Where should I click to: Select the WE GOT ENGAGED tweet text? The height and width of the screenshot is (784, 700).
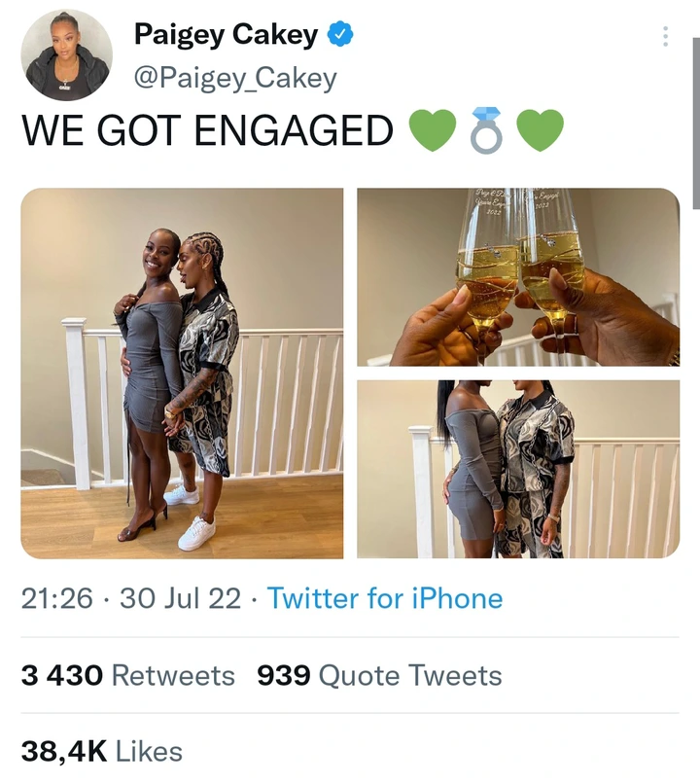pyautogui.click(x=208, y=130)
